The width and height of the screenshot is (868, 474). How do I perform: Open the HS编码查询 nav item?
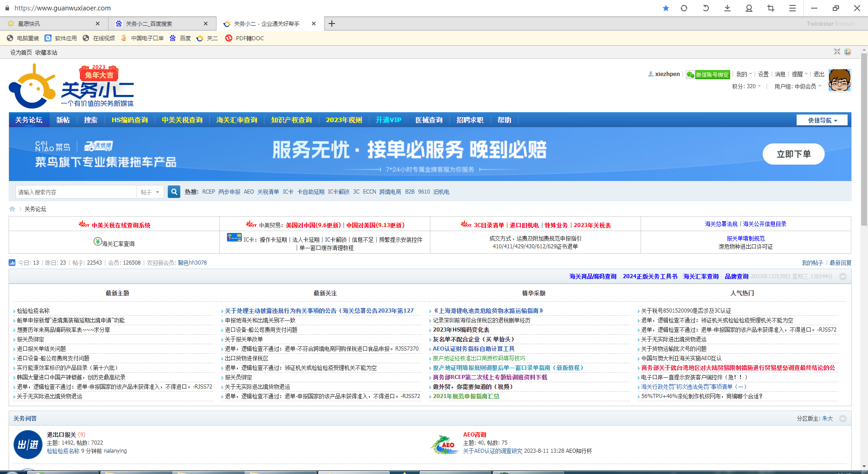[x=130, y=120]
